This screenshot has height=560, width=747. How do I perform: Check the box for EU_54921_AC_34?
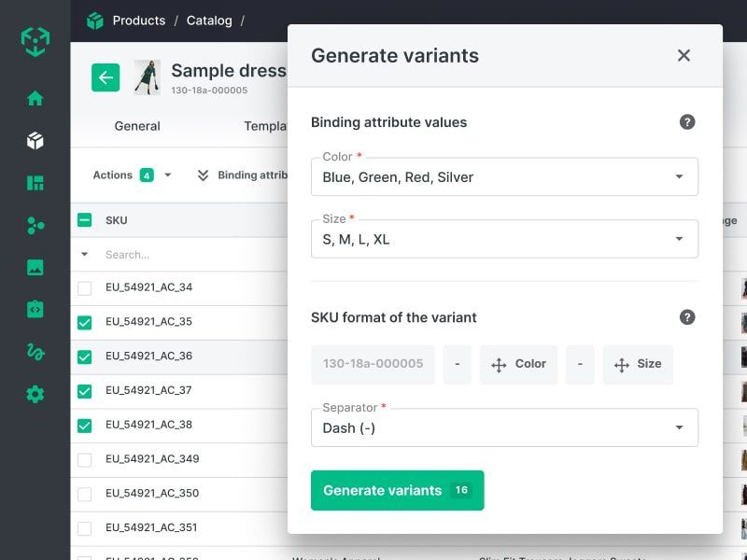(x=84, y=288)
